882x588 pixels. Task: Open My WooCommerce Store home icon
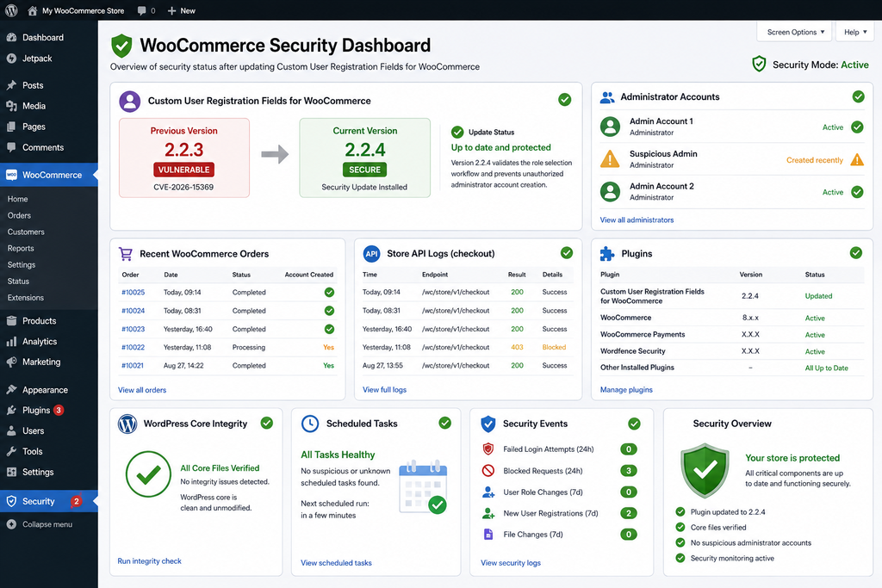[x=32, y=10]
